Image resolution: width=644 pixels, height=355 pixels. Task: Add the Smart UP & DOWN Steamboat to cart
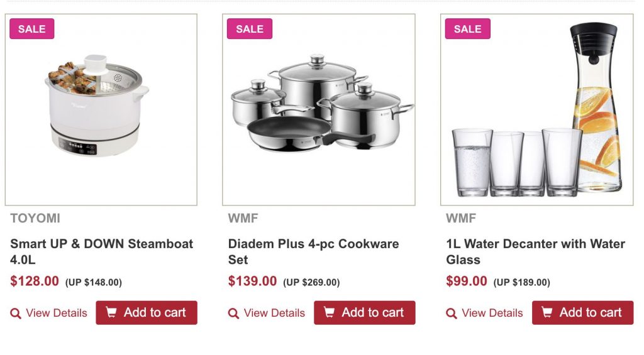pos(147,312)
